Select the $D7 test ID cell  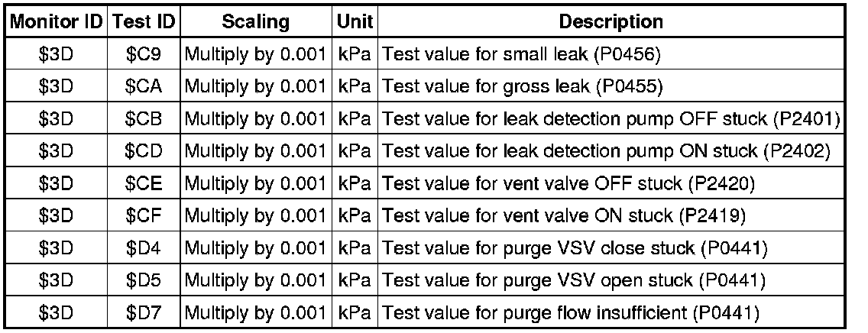(144, 312)
